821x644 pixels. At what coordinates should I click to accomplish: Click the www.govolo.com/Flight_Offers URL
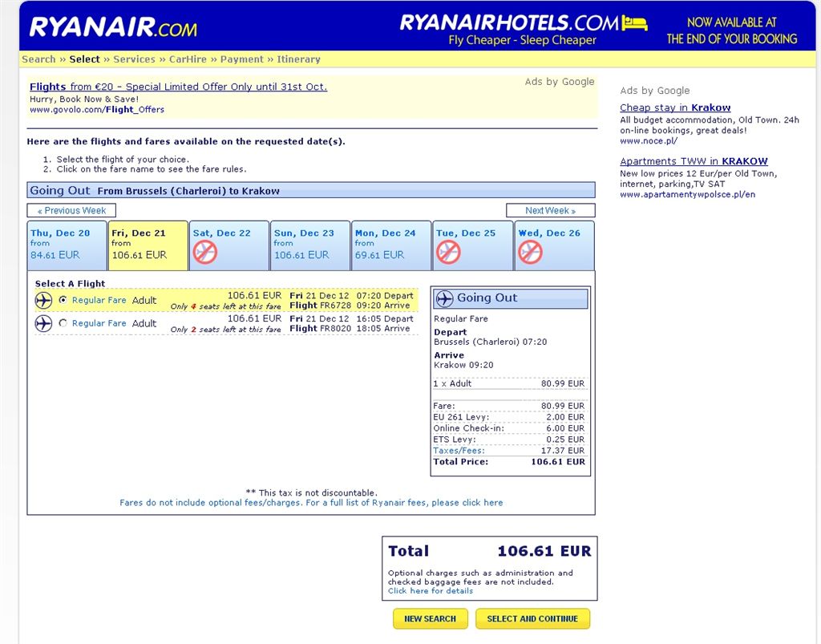pos(97,110)
